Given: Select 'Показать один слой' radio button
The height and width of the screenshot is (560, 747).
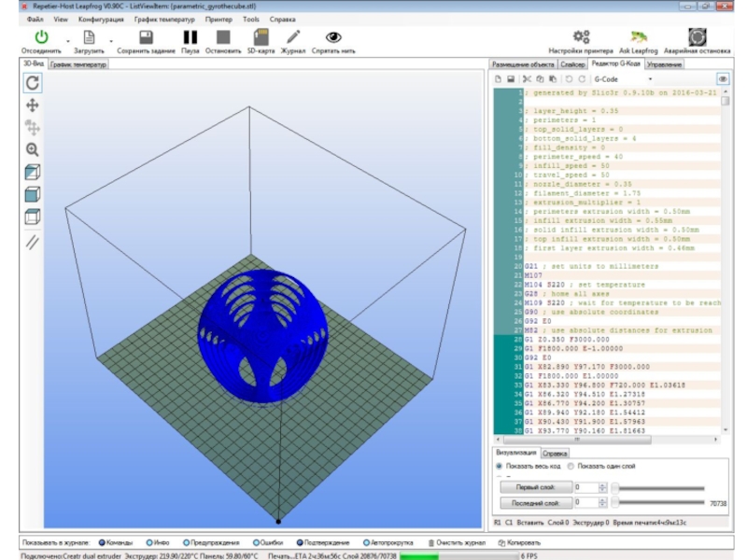Looking at the screenshot, I should coord(571,465).
